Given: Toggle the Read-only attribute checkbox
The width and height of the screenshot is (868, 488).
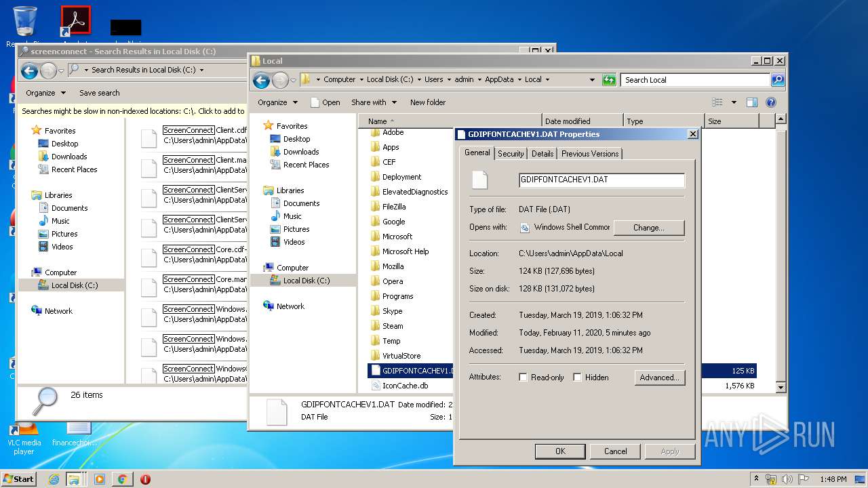Looking at the screenshot, I should (523, 378).
